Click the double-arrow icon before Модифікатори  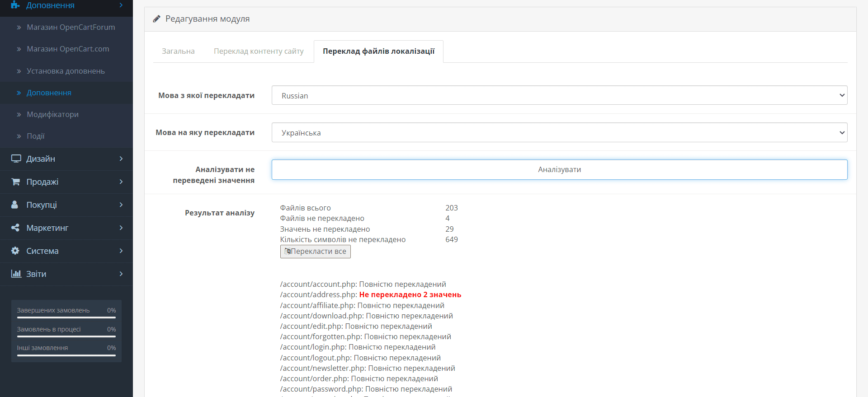(19, 115)
